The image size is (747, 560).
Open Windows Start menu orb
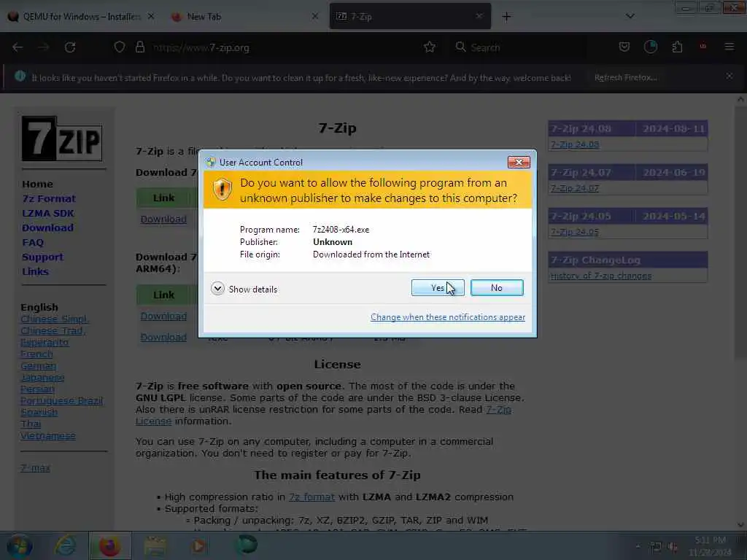tap(20, 546)
